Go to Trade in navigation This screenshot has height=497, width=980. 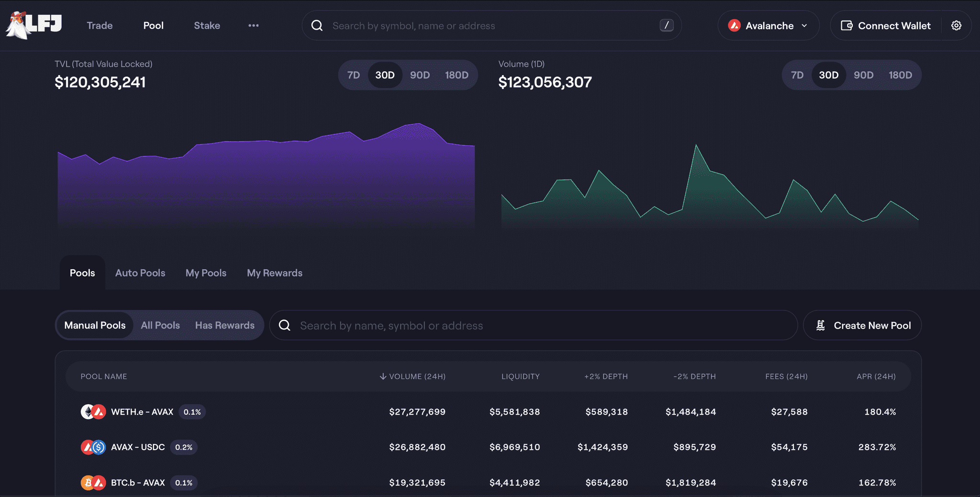click(x=100, y=26)
